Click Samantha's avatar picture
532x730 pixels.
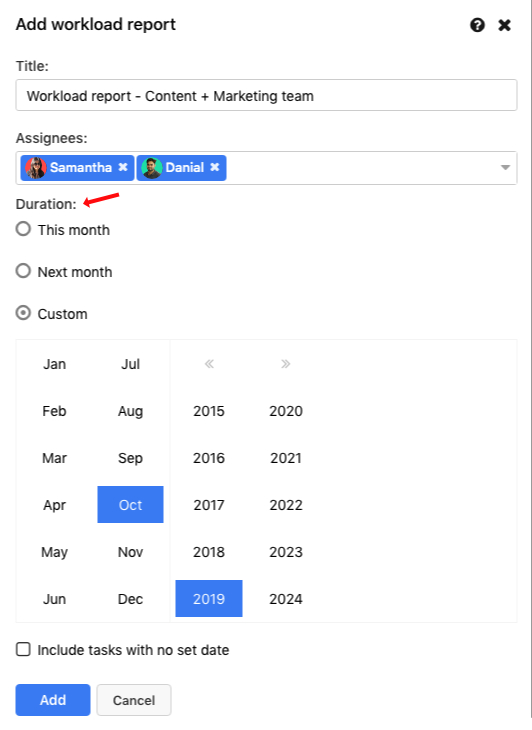tap(36, 168)
